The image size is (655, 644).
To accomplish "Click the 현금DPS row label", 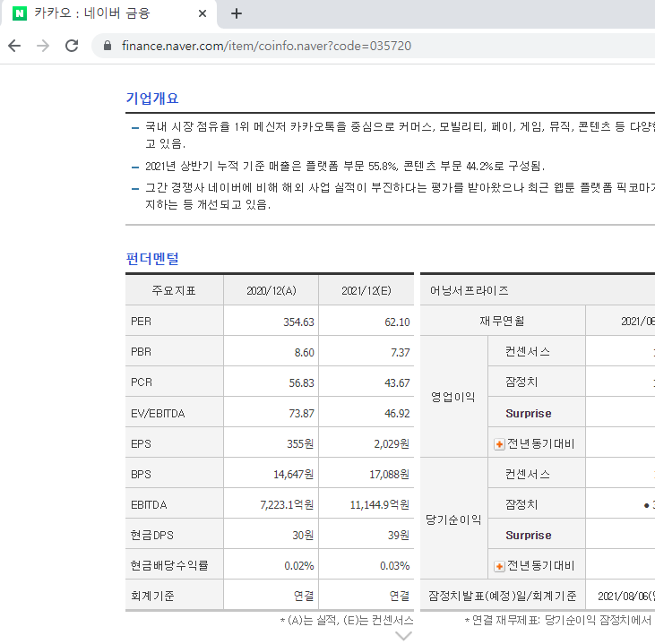I will (x=152, y=536).
